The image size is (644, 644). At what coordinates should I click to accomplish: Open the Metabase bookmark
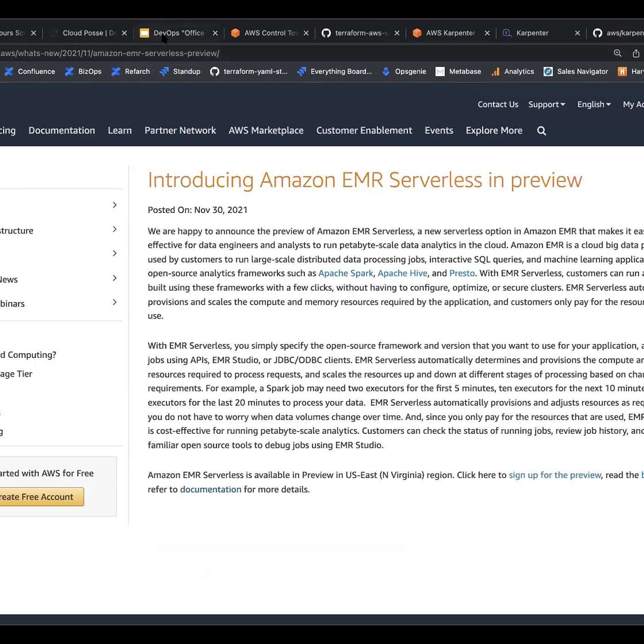[459, 71]
